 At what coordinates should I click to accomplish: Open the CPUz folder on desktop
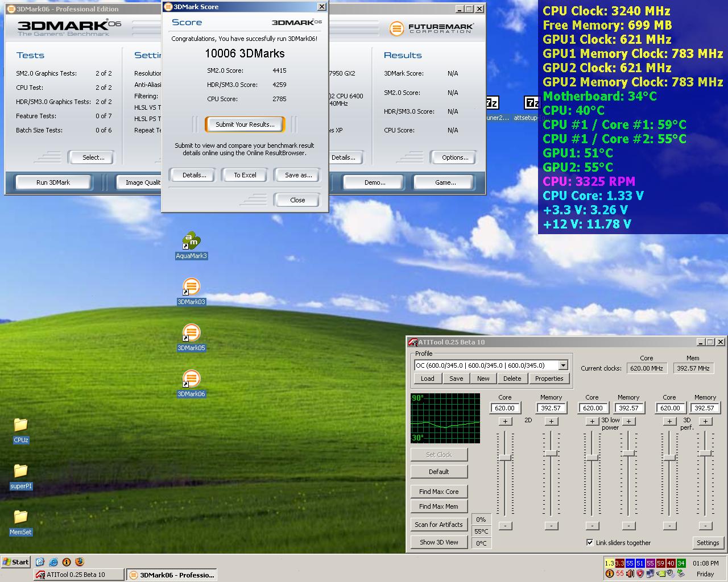pos(20,426)
